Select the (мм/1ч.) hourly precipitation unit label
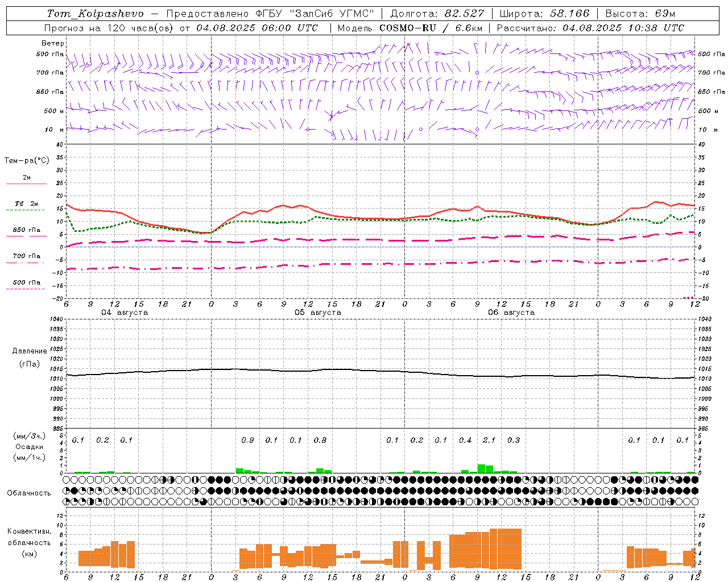This screenshot has width=728, height=582. point(30,458)
